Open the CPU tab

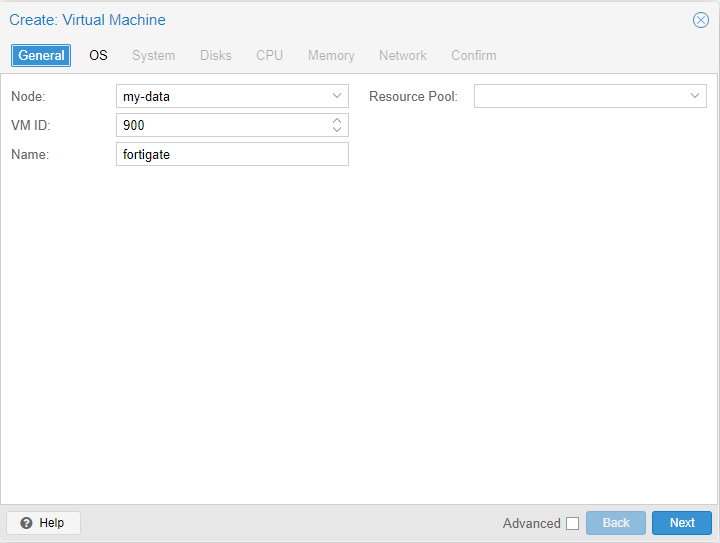click(269, 56)
